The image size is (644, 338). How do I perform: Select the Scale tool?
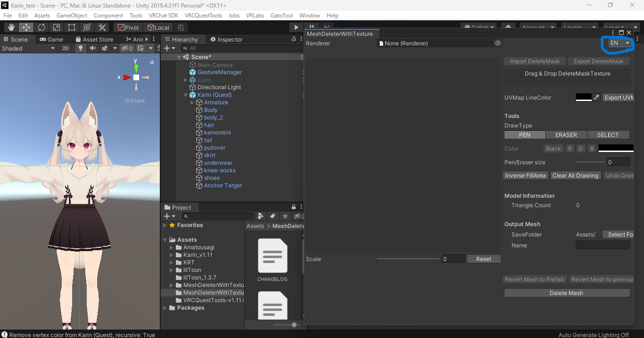pyautogui.click(x=57, y=27)
